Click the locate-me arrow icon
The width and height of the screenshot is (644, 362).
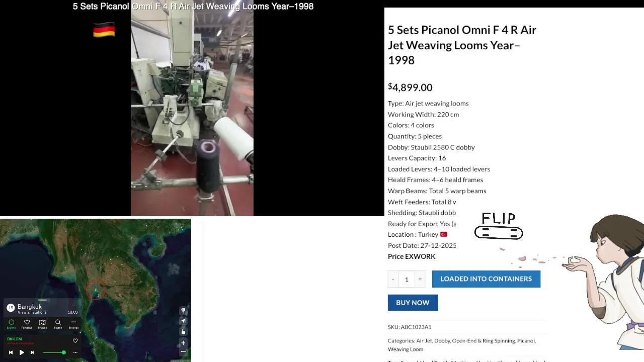click(183, 321)
